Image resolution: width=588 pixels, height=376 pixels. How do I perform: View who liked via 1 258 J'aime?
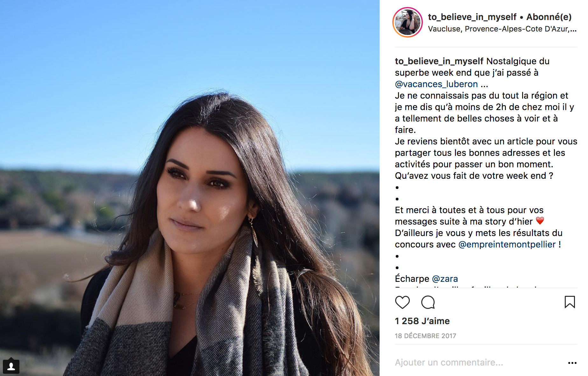(422, 321)
